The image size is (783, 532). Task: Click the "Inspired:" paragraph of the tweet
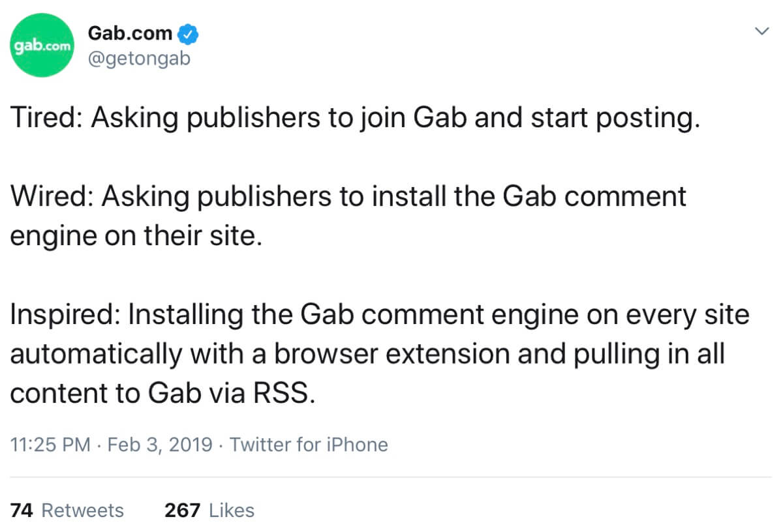tap(380, 354)
